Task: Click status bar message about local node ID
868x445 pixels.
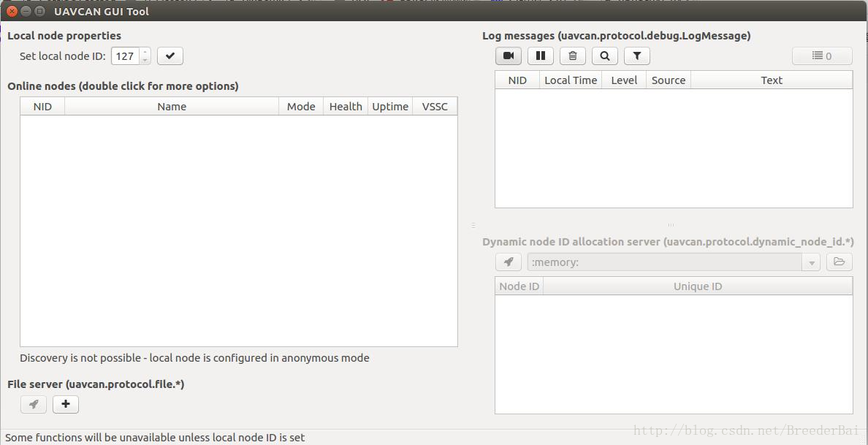Action: tap(155, 437)
